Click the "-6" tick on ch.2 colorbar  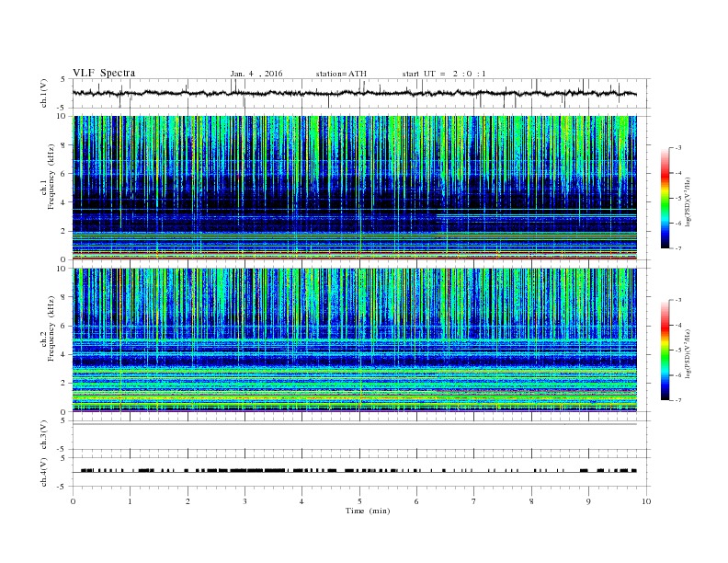[678, 375]
